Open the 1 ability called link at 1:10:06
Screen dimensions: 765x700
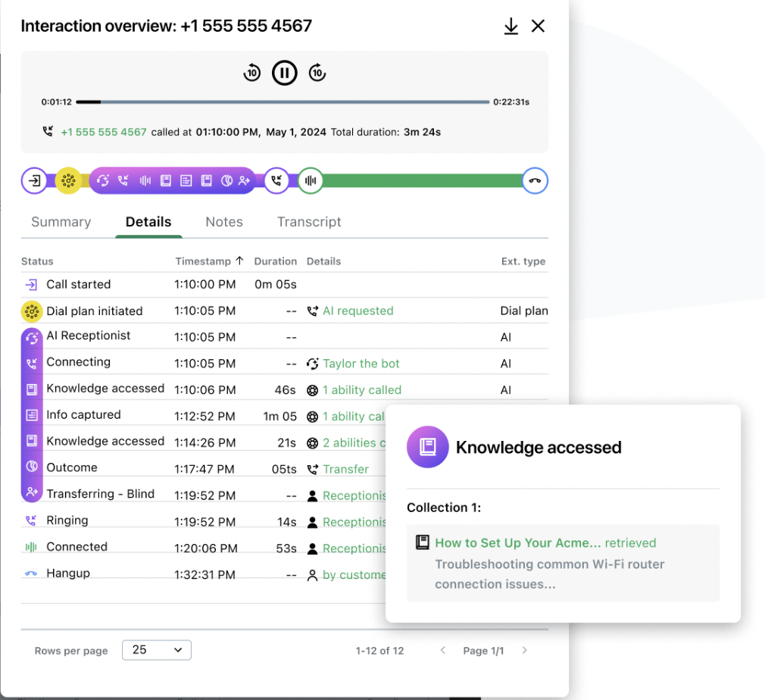pos(361,390)
